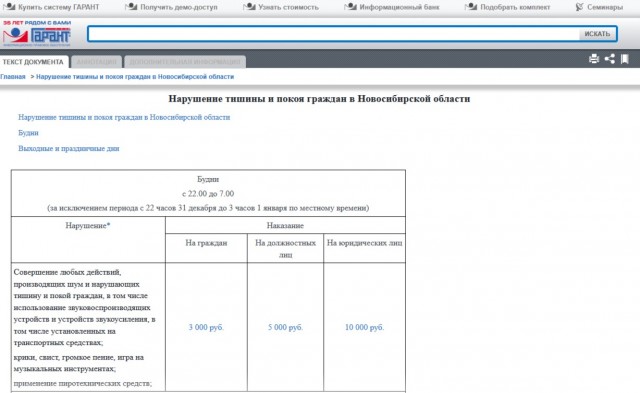
Task: Click the share icon
Action: [610, 59]
